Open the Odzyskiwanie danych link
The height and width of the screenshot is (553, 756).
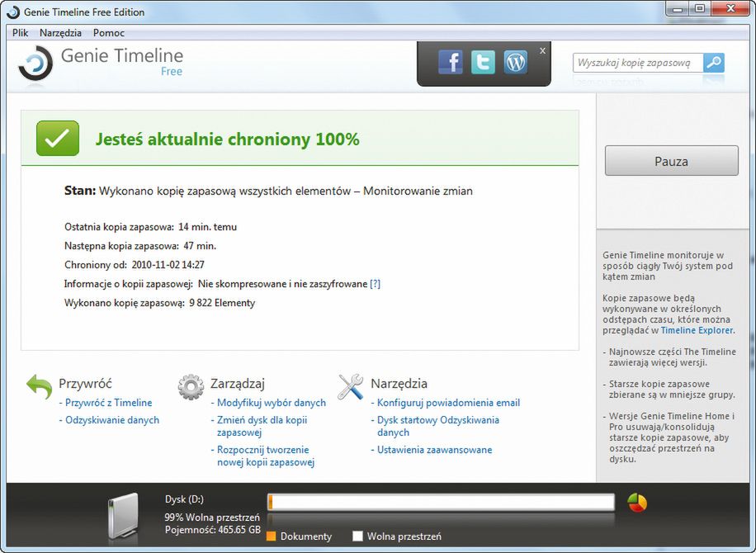[112, 420]
